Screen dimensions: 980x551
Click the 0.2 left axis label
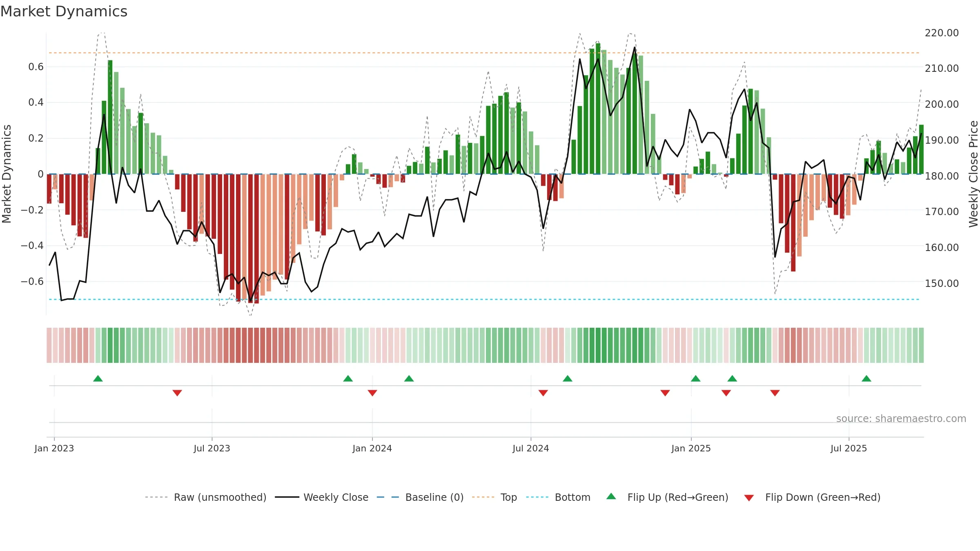pyautogui.click(x=36, y=138)
